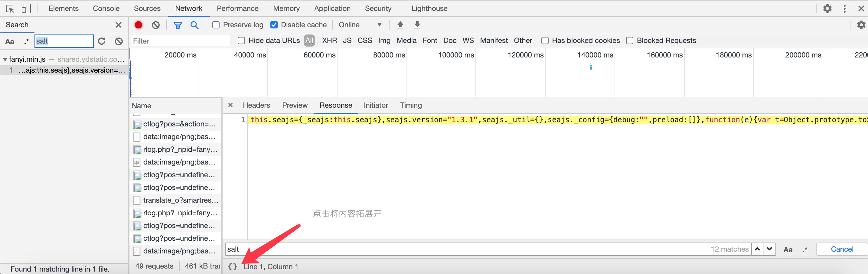The width and height of the screenshot is (868, 274).
Task: Open Network panel settings gear
Action: (861, 24)
